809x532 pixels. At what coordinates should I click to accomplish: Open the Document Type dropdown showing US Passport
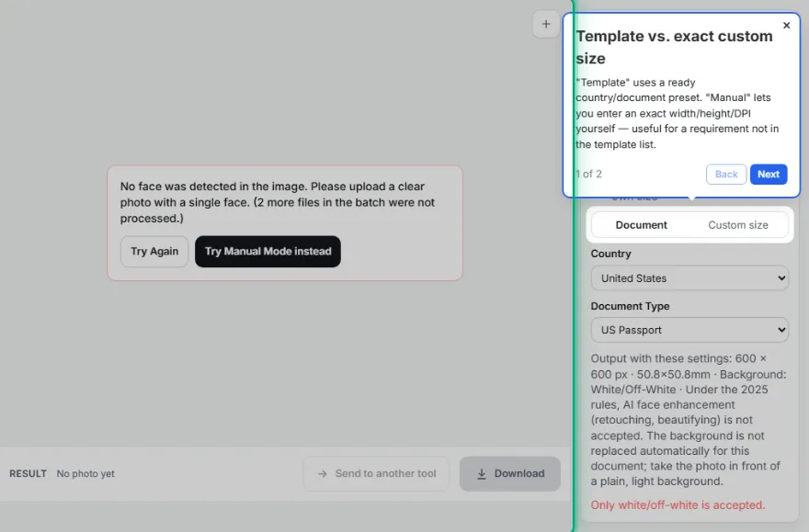(689, 330)
